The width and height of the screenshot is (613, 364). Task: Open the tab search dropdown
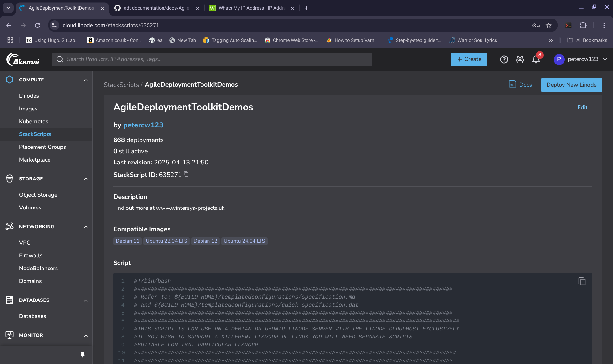click(x=8, y=8)
